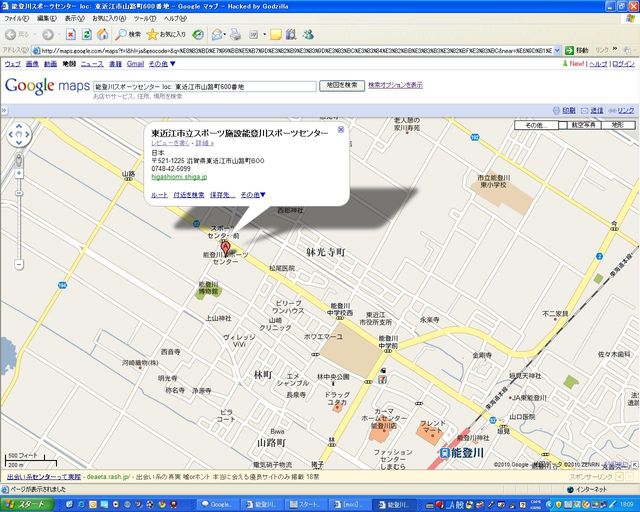Open the ツール menu
The image size is (640, 512).
click(145, 18)
